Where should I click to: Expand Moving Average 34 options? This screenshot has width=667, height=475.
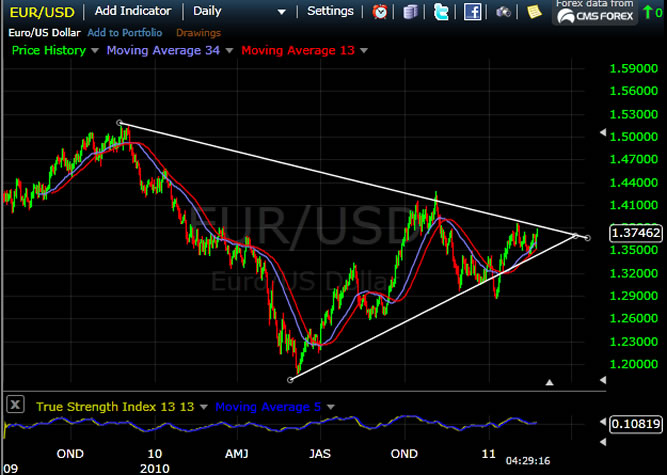click(x=229, y=51)
